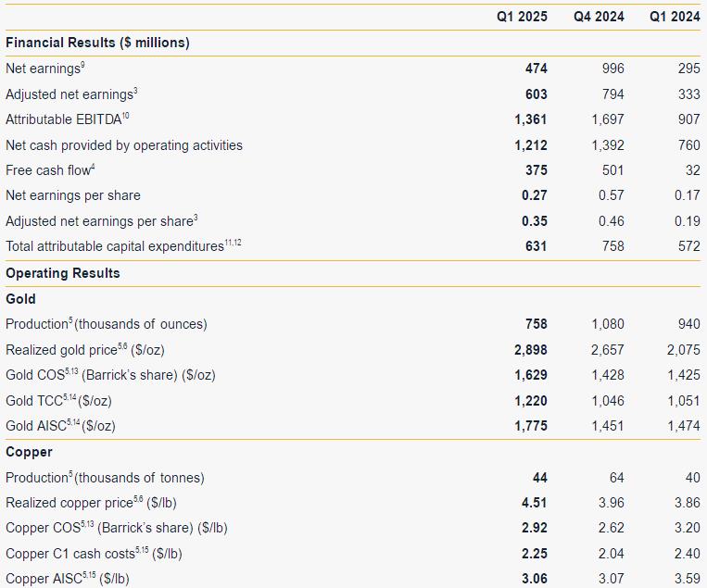Select the Gold subsection heading

[x=20, y=299]
